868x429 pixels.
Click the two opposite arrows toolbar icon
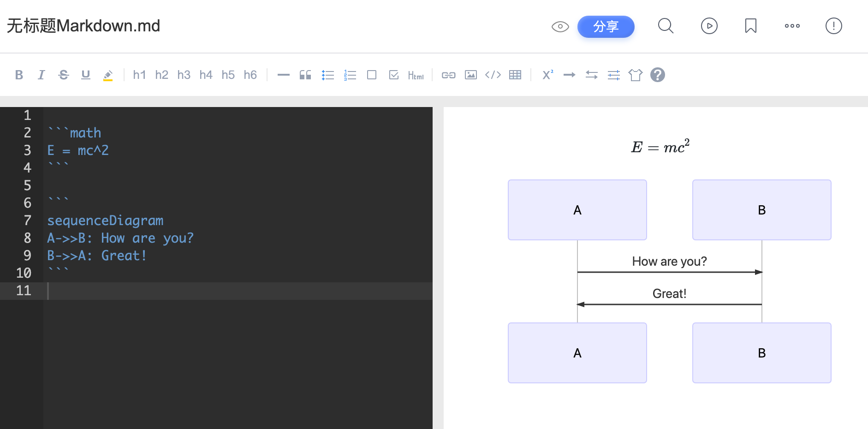coord(592,75)
